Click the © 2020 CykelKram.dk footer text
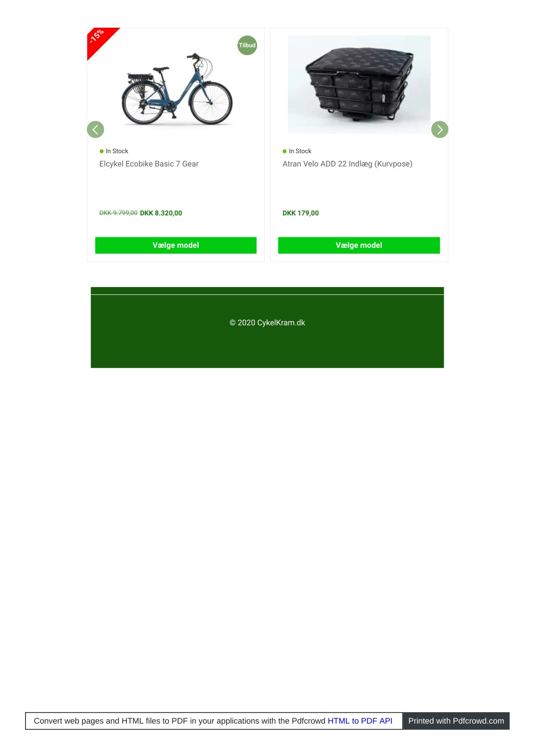The image size is (535, 756). pos(267,323)
